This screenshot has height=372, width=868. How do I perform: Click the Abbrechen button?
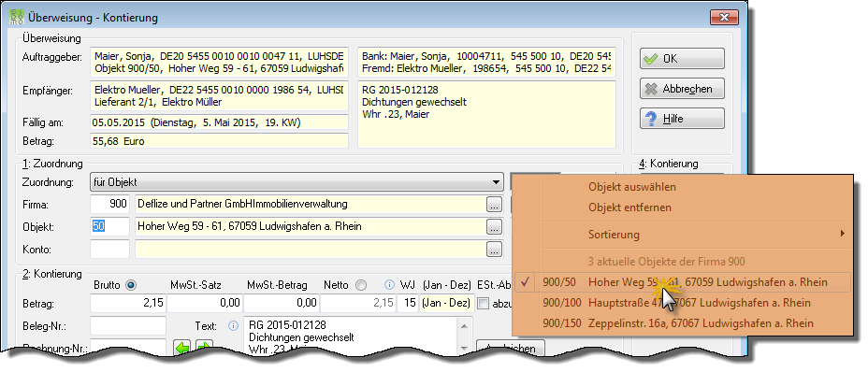pos(682,89)
